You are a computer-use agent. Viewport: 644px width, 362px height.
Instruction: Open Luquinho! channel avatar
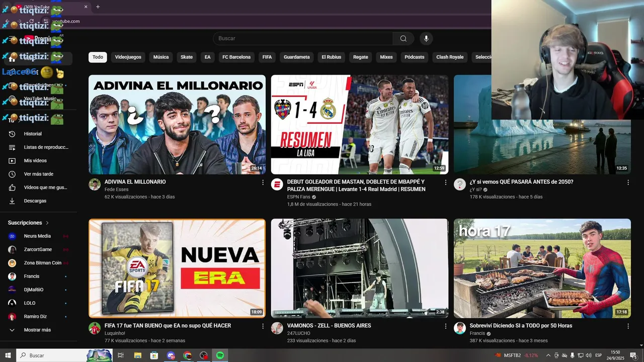click(95, 328)
